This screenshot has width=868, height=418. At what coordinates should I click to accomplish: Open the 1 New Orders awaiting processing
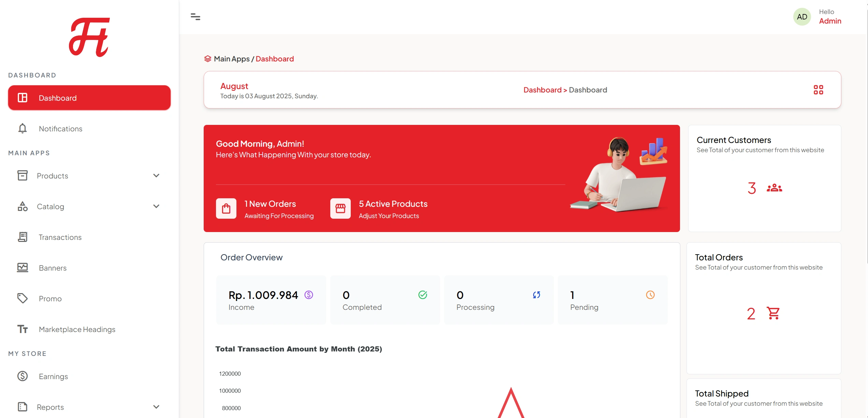[x=270, y=203]
